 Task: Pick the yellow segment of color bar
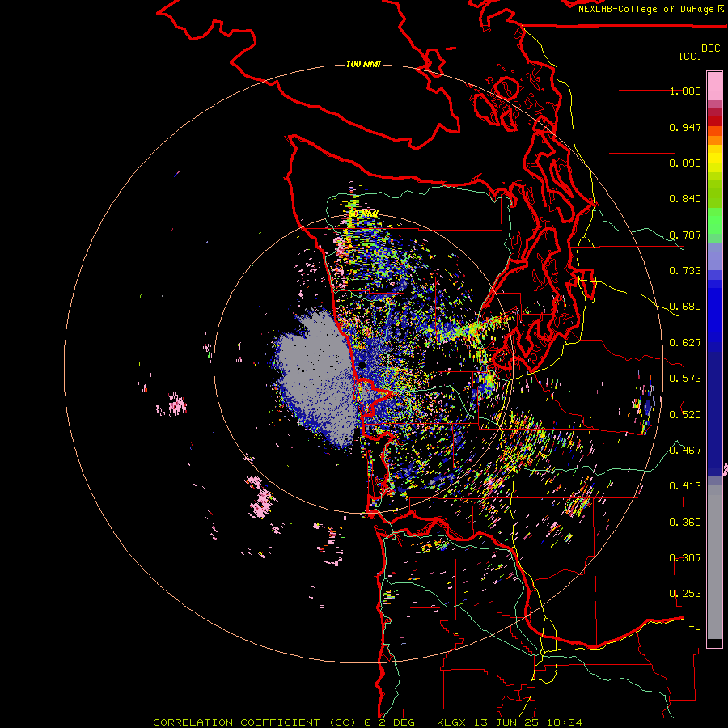[x=714, y=159]
